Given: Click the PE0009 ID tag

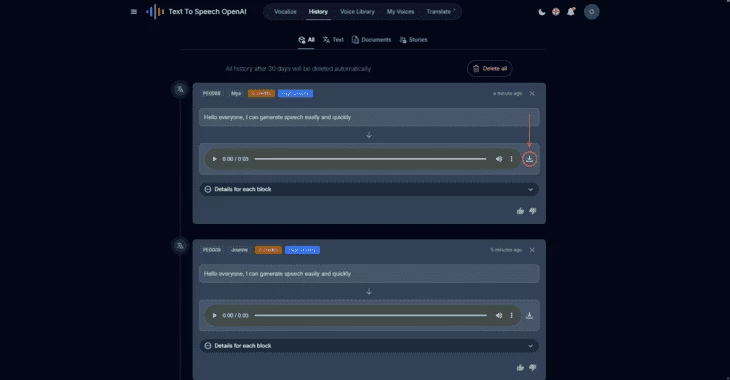Looking at the screenshot, I should [211, 250].
